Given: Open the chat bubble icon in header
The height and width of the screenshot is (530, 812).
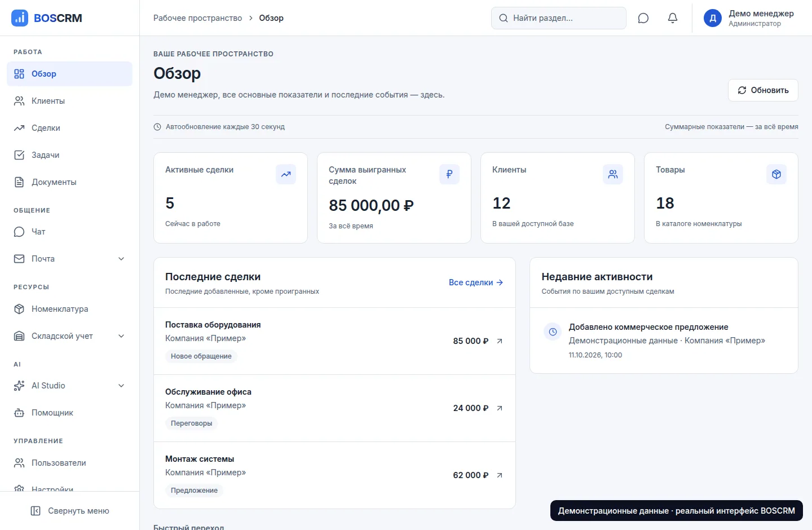Looking at the screenshot, I should click(x=643, y=18).
